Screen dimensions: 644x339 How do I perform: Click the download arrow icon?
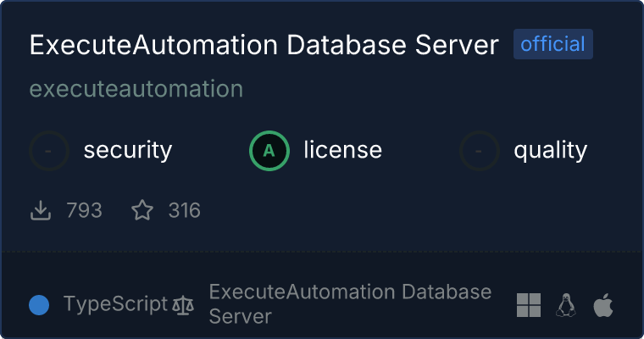pos(41,210)
